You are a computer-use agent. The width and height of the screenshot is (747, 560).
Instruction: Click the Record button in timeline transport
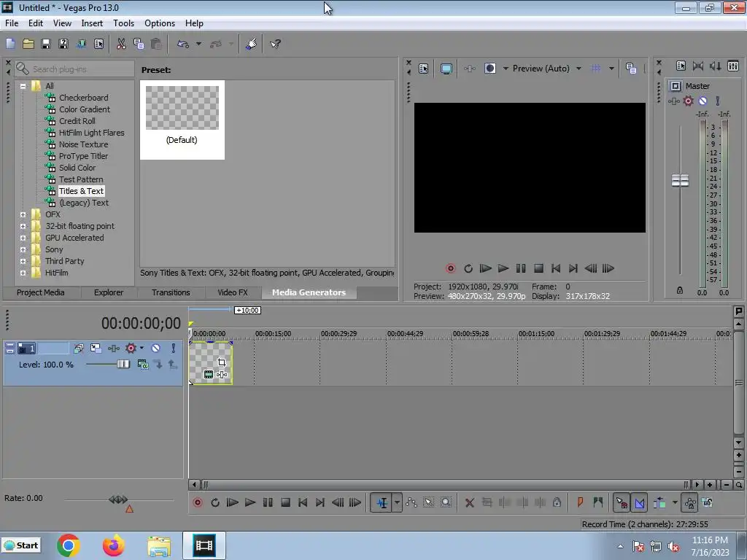coord(197,502)
